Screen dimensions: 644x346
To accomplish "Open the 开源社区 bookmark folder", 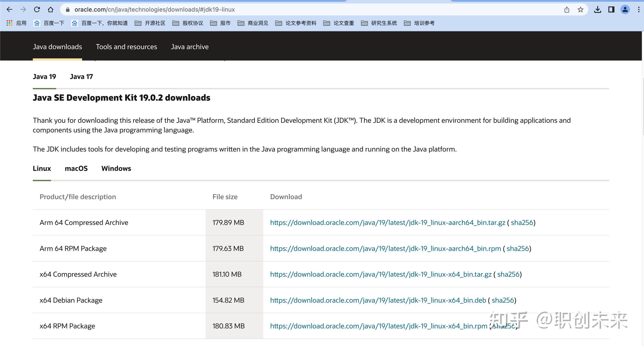I will pyautogui.click(x=150, y=23).
